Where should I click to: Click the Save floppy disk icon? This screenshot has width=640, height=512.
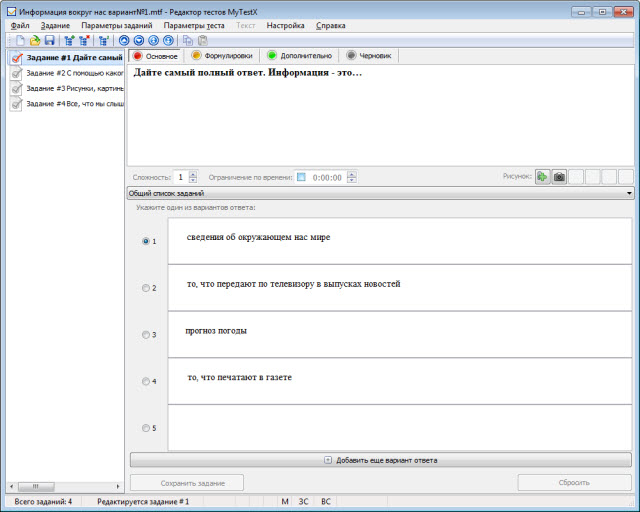(x=49, y=41)
